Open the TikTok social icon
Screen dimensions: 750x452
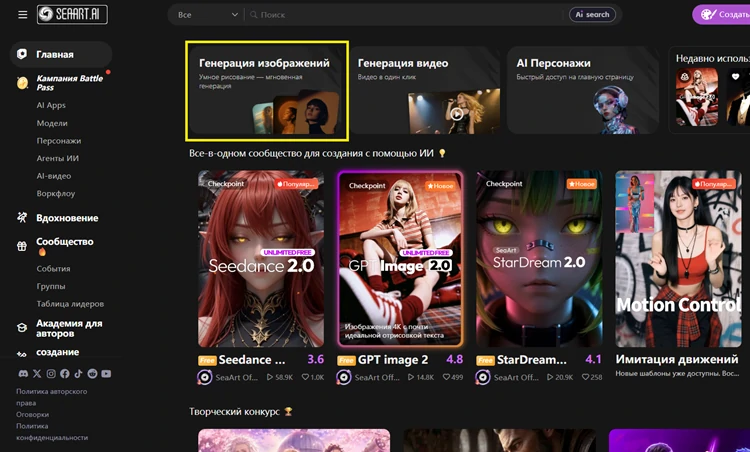coord(78,374)
